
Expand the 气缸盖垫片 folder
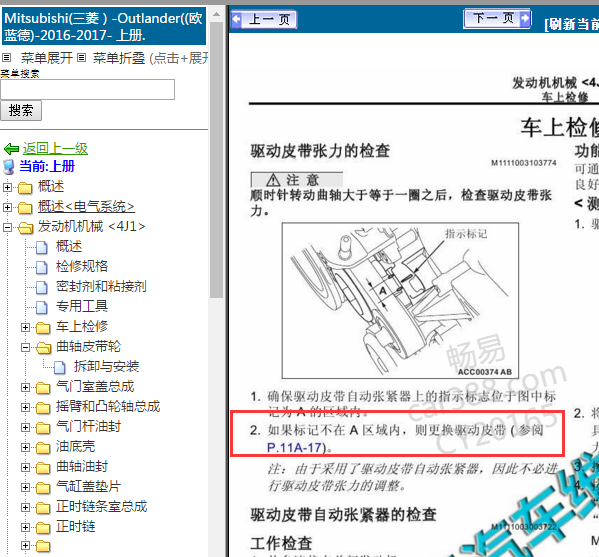click(x=25, y=487)
